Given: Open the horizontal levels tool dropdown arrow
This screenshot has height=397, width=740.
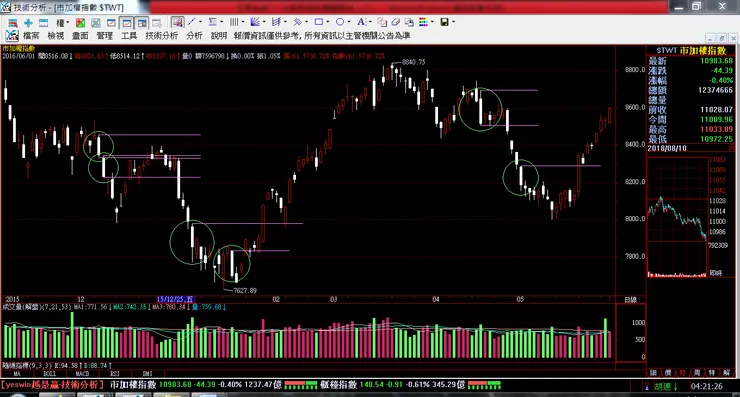Looking at the screenshot, I should point(222,22).
